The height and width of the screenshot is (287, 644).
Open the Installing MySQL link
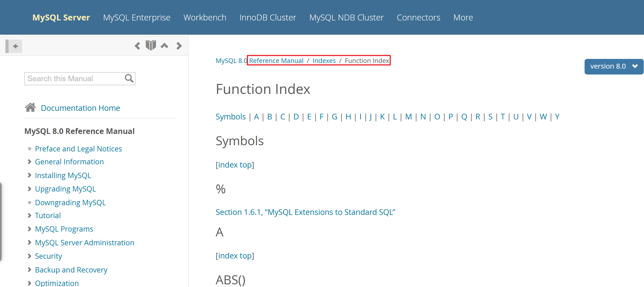point(63,175)
